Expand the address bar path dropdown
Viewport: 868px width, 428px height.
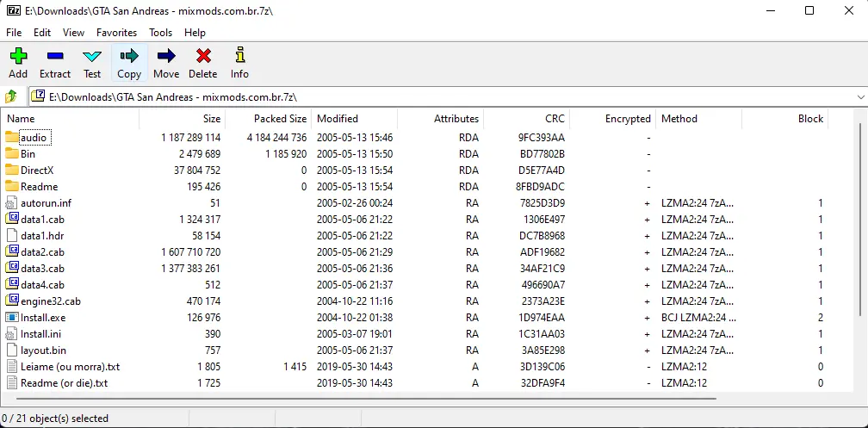(861, 97)
